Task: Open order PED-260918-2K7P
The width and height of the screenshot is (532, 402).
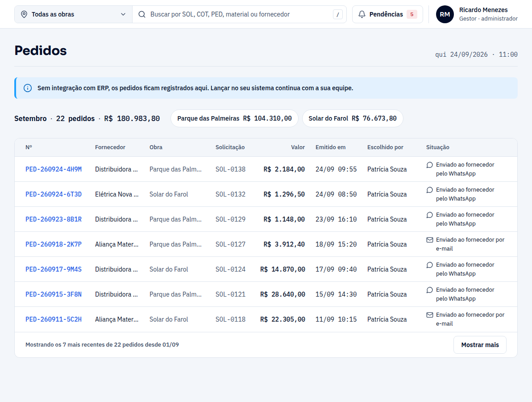Action: [x=54, y=244]
